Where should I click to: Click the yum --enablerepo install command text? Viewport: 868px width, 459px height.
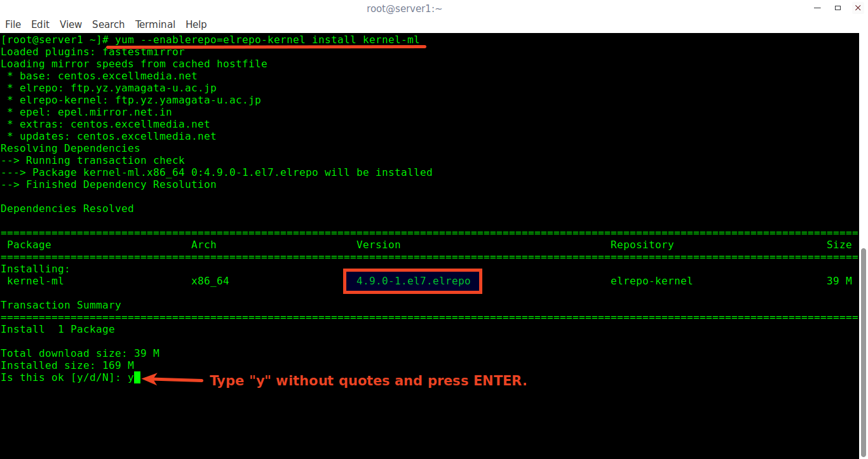coord(267,40)
